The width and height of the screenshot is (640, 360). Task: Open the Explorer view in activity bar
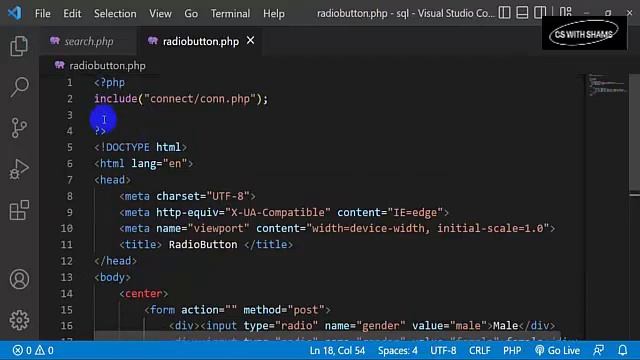(19, 46)
